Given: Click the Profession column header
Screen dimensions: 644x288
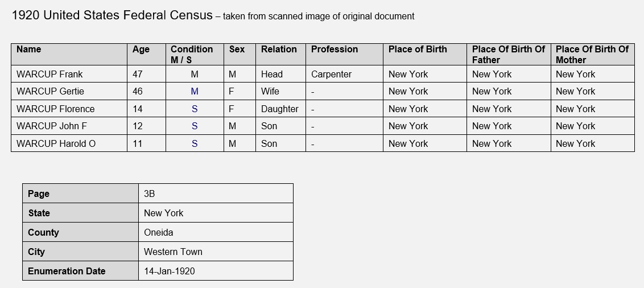Looking at the screenshot, I should point(344,54).
